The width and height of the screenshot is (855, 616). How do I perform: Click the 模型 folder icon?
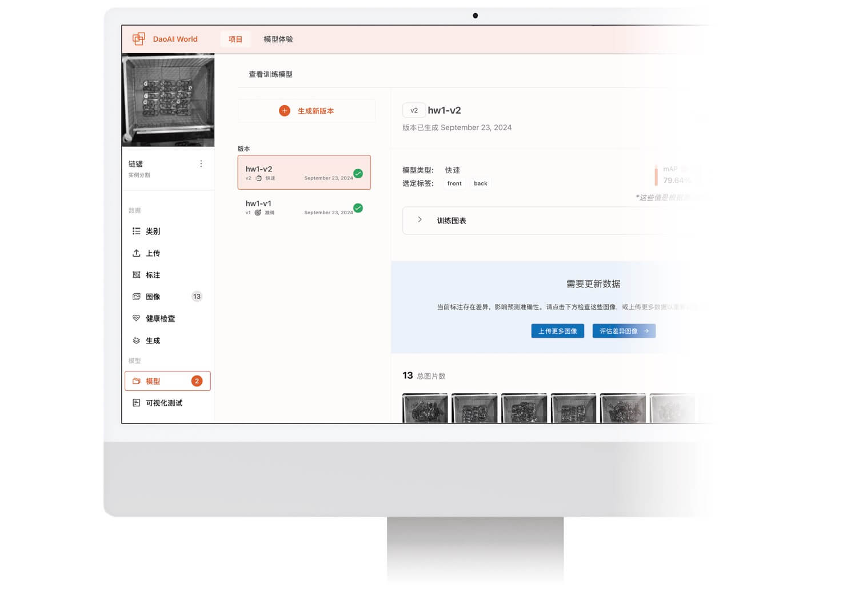(x=136, y=381)
